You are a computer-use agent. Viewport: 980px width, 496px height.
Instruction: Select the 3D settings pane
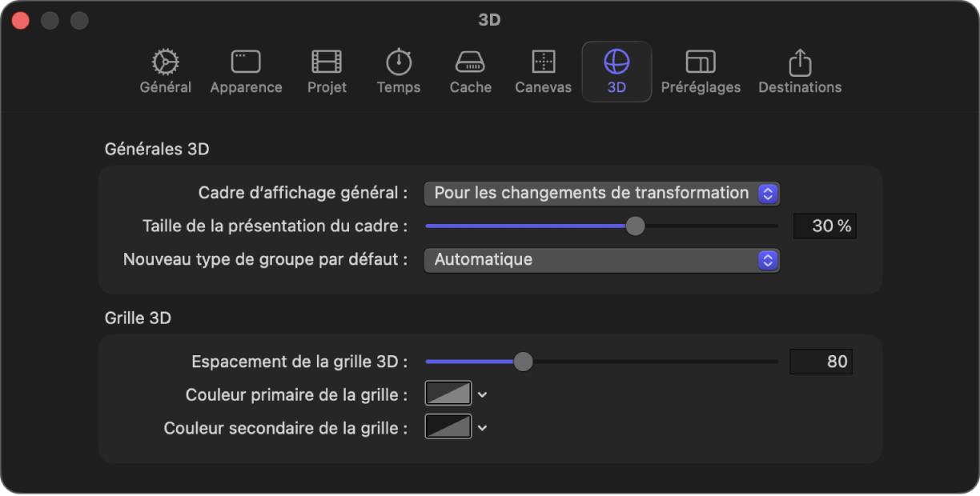617,71
